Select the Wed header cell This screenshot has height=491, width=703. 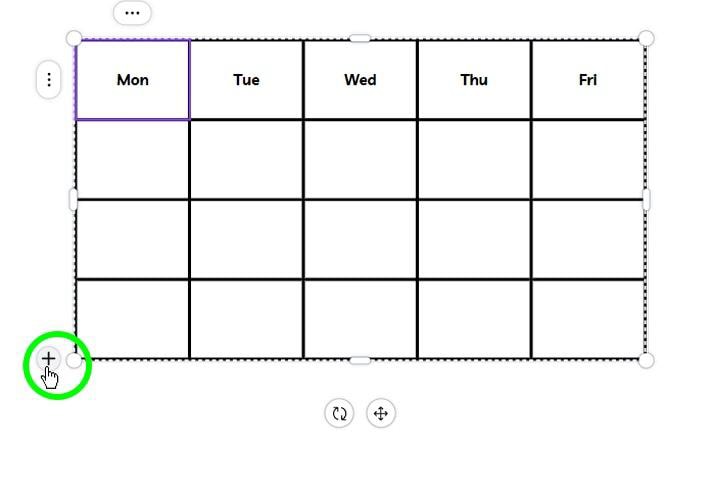tap(360, 80)
